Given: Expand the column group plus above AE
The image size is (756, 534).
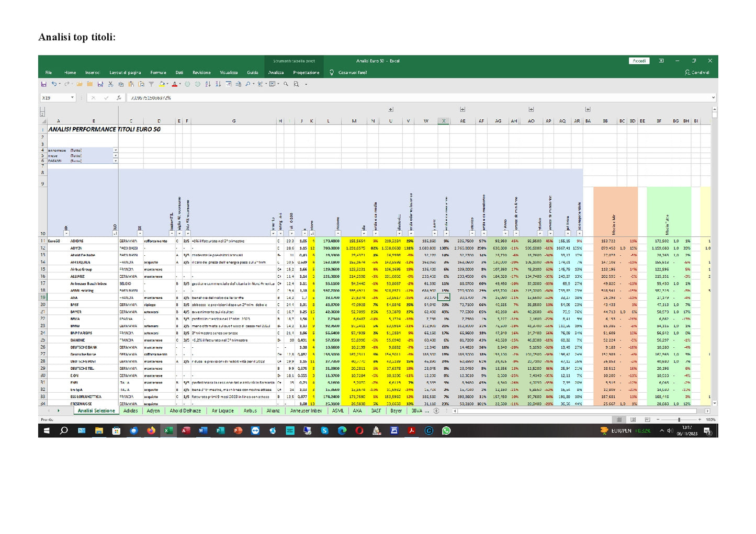Looking at the screenshot, I should point(462,109).
